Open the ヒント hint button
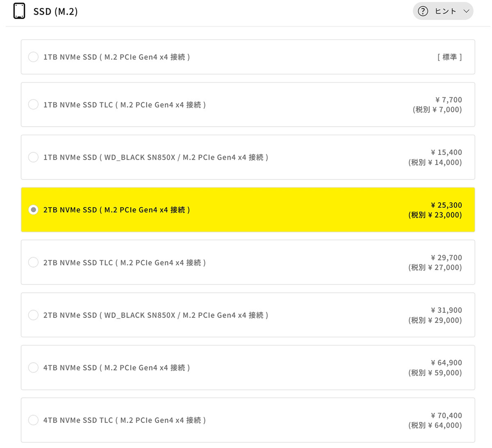 (445, 11)
